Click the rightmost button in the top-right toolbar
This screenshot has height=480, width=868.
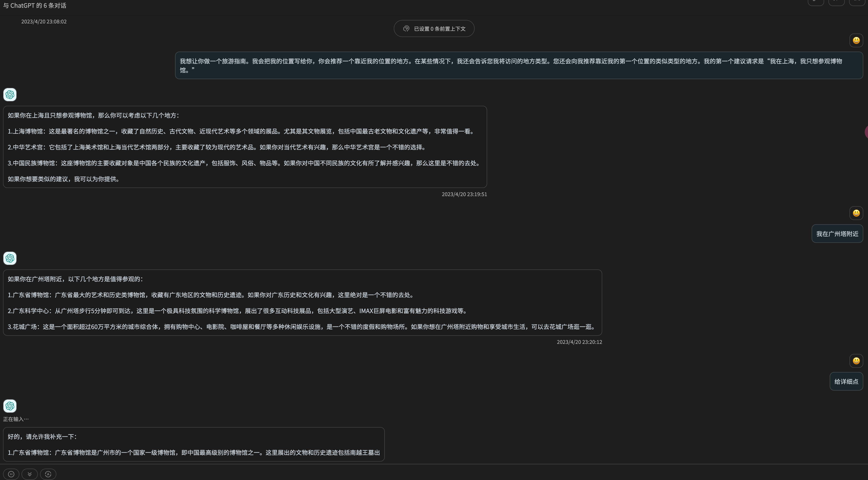(x=857, y=3)
